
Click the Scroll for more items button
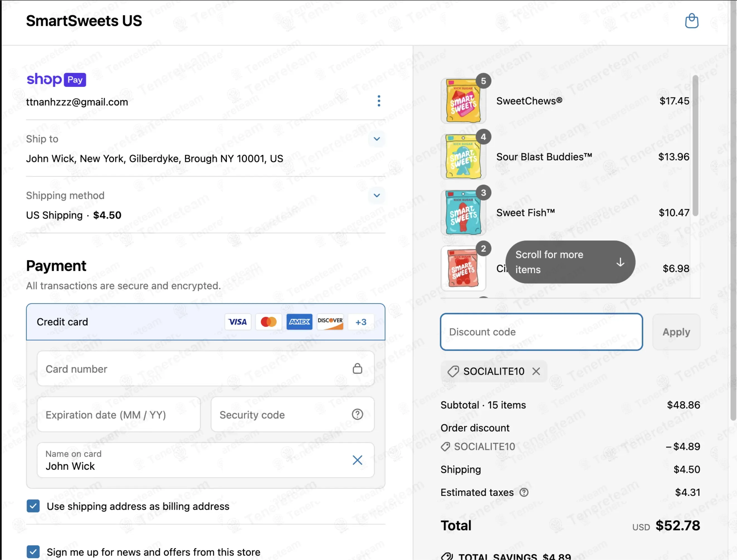570,262
